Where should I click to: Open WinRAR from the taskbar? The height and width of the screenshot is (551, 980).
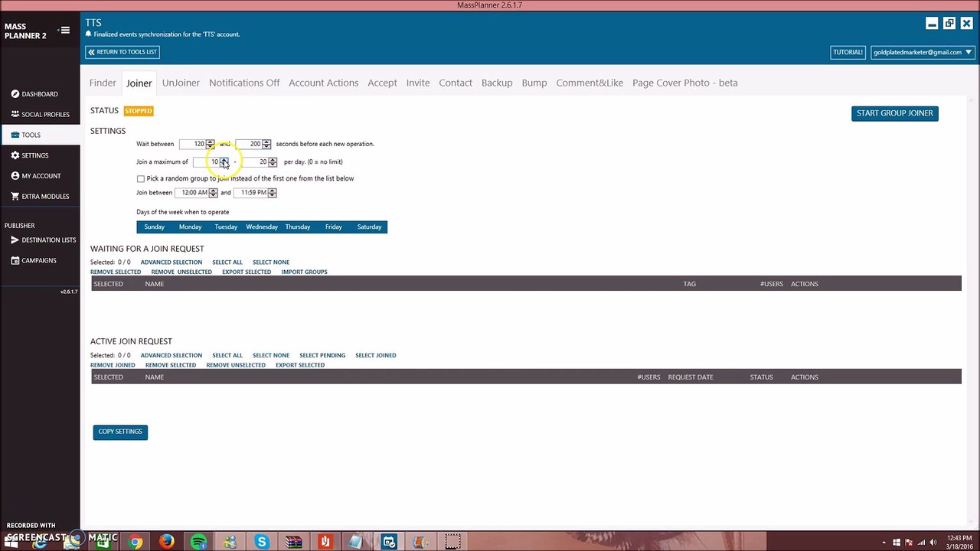pos(293,542)
